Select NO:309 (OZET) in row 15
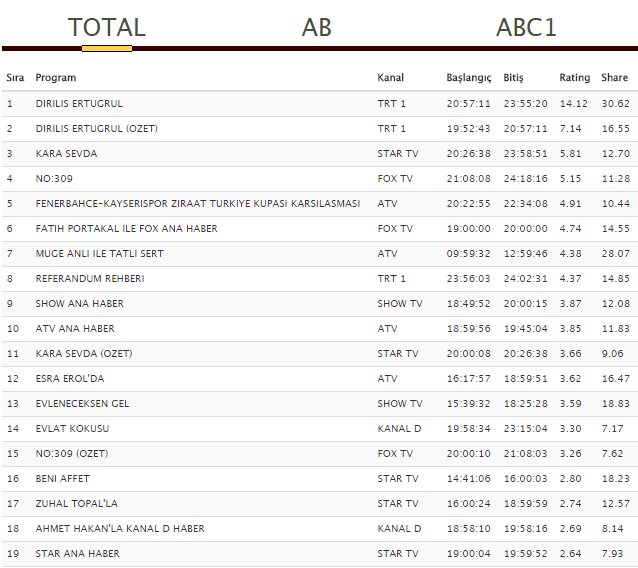The image size is (638, 568). point(72,454)
